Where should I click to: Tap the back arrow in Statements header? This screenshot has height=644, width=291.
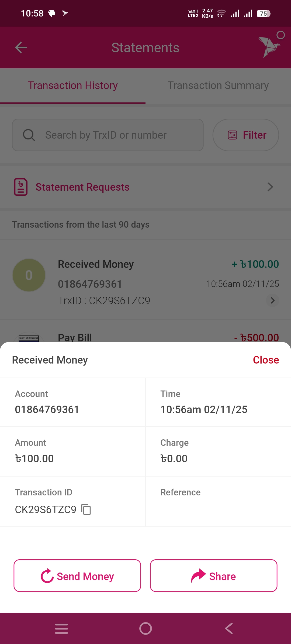[x=21, y=48]
